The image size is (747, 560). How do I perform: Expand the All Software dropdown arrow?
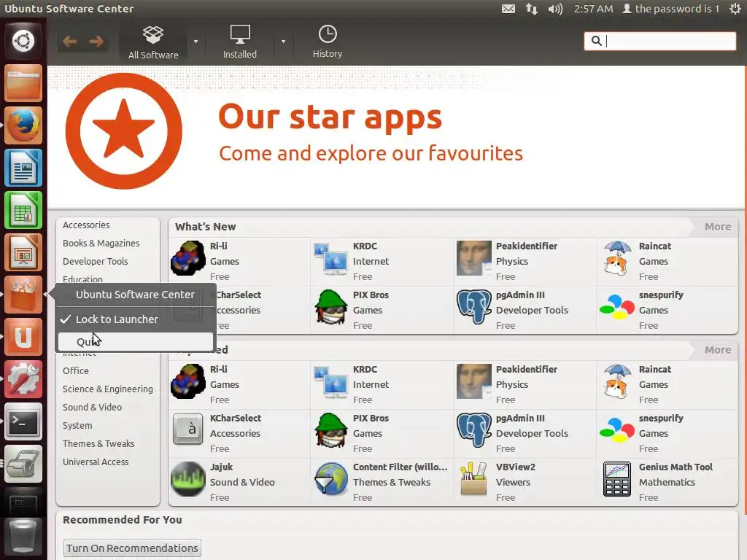(x=196, y=42)
